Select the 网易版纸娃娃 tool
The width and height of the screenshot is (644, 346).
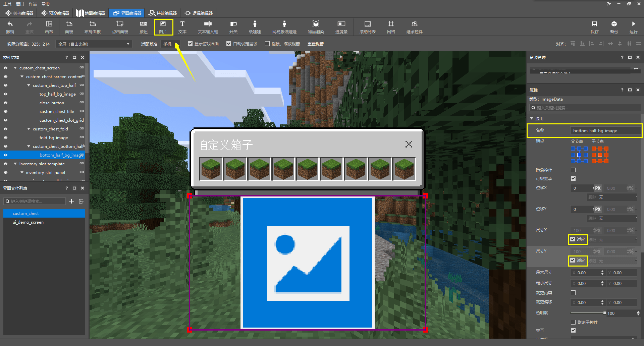click(x=284, y=27)
